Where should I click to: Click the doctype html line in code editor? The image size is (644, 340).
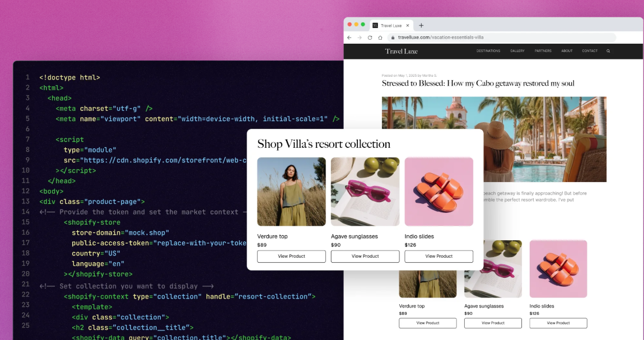click(70, 78)
